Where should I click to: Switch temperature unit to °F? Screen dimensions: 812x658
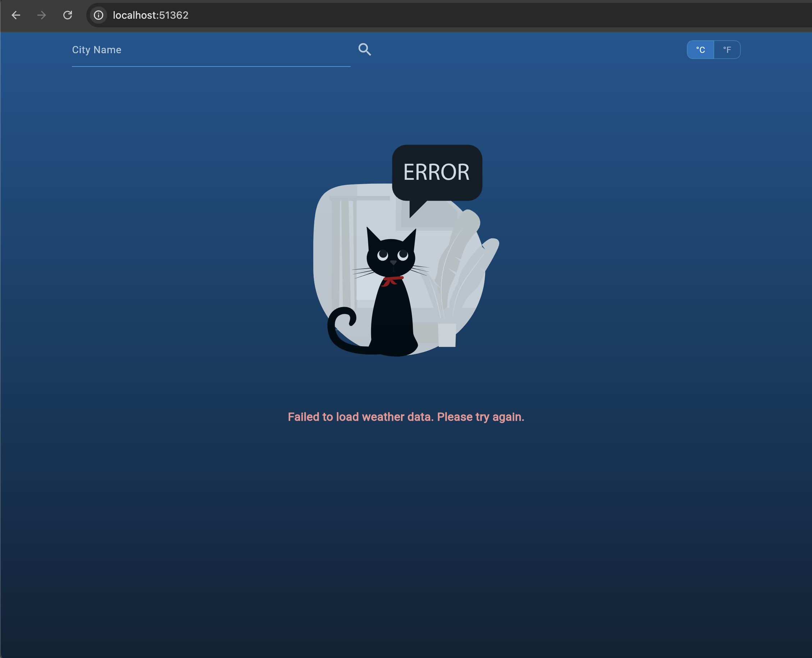pos(727,50)
